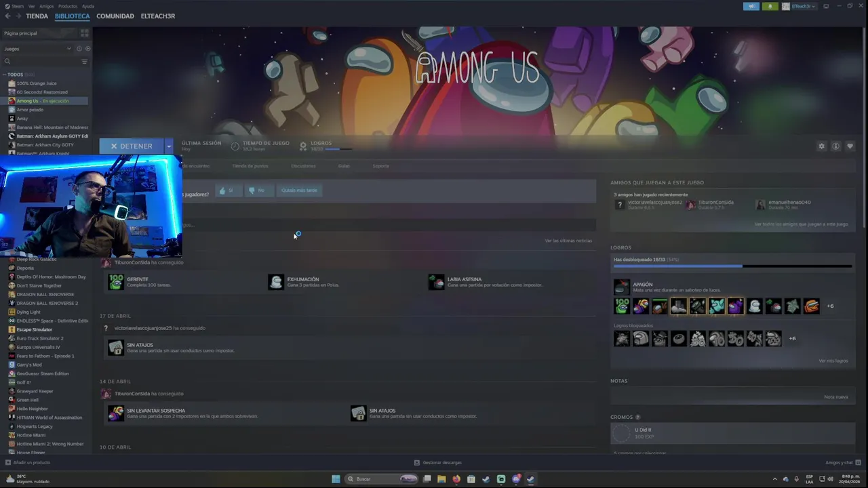Screen dimensions: 868x488
Task: Sort library by recent activity clock icon
Action: [x=79, y=49]
